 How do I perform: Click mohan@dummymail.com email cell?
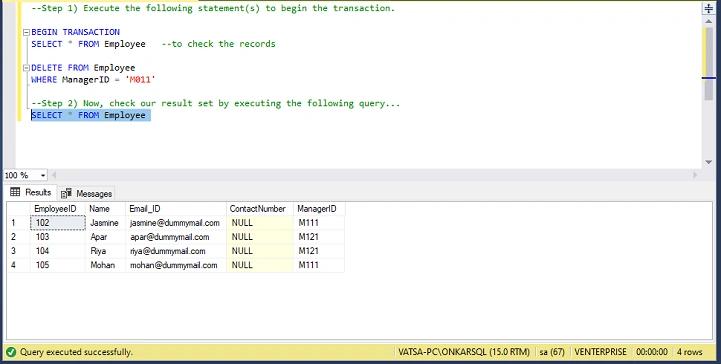(176, 265)
